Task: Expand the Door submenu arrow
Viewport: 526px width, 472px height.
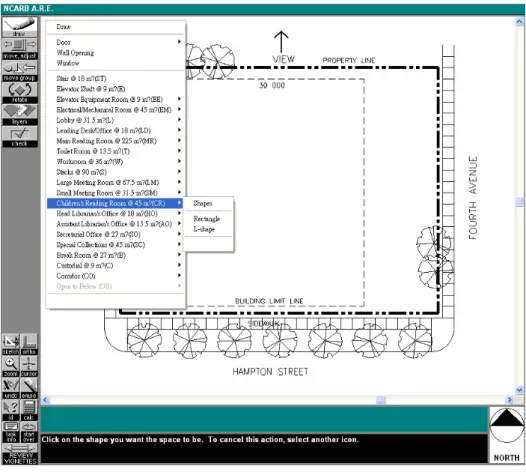Action: point(179,42)
